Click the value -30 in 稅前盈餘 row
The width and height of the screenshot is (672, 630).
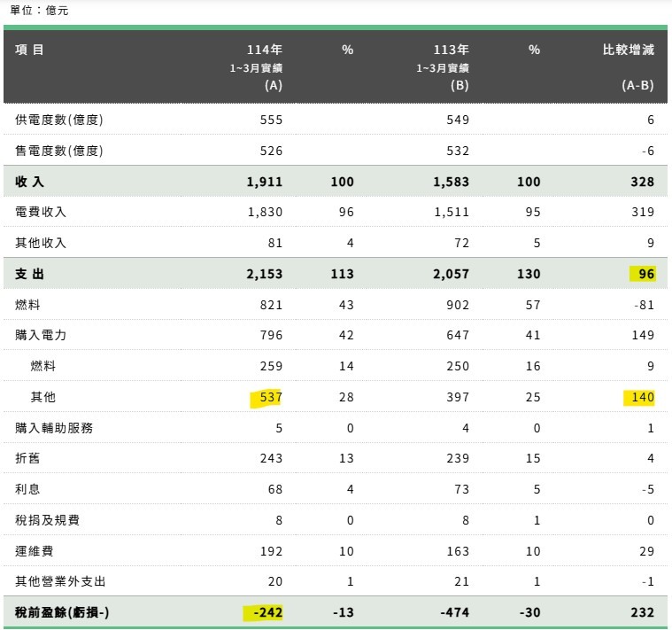click(x=529, y=612)
